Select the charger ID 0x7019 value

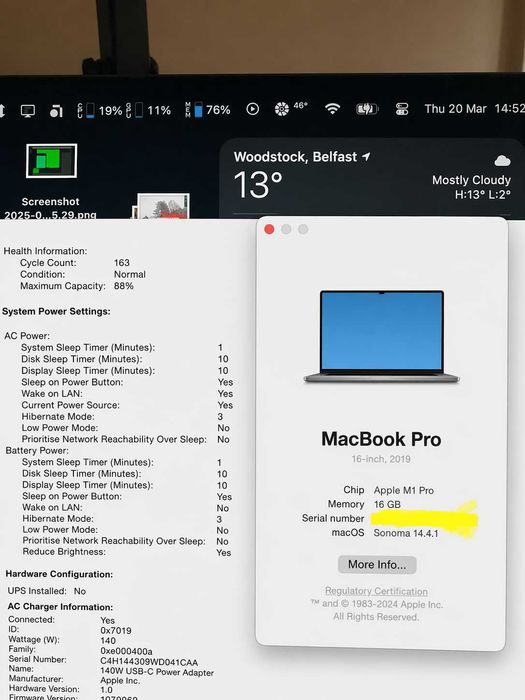coord(116,630)
